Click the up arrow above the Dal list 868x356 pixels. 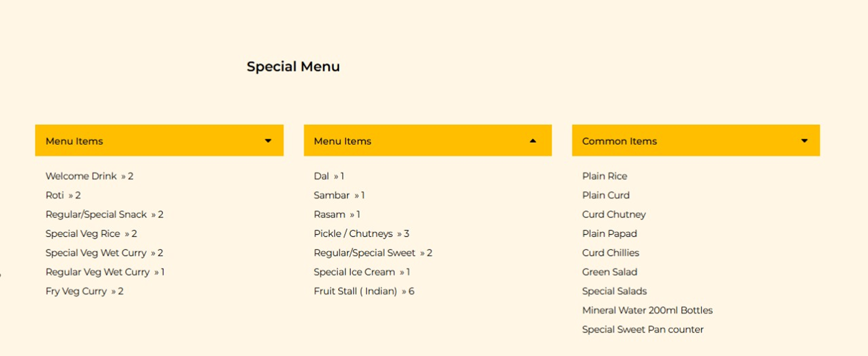tap(533, 141)
